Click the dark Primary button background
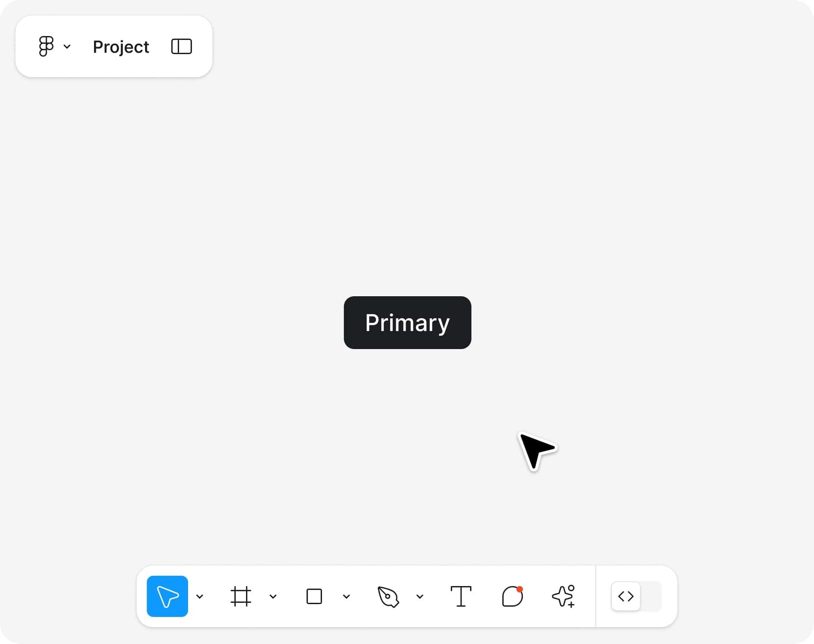Screen dimensions: 814x644 407,322
